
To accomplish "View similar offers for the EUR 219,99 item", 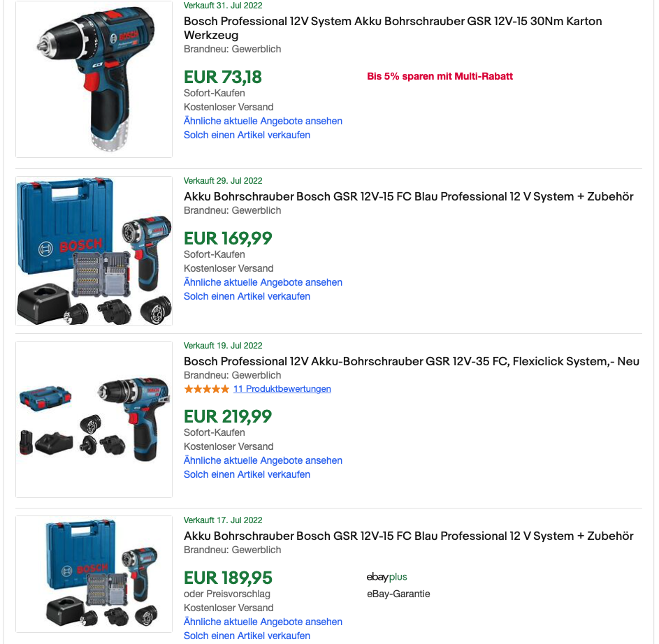I will (x=263, y=460).
